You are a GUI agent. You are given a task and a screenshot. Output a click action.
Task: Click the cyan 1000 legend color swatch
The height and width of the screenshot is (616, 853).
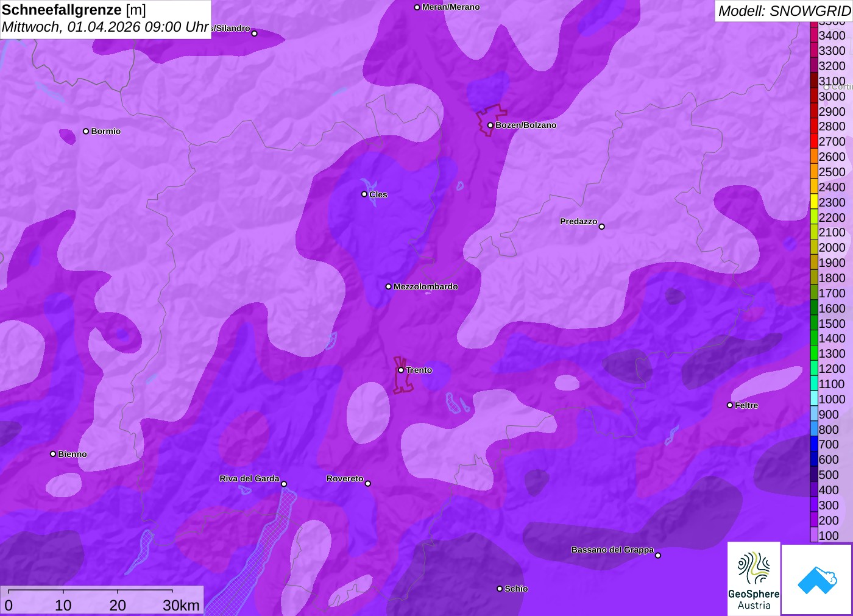(814, 398)
